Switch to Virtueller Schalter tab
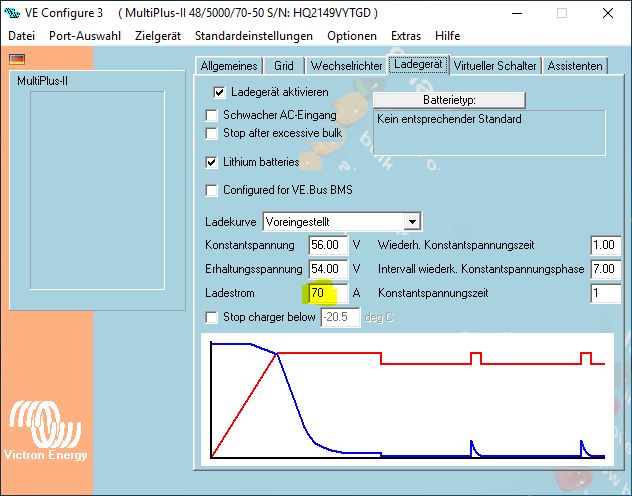Viewport: 632px width, 496px height. coord(495,66)
